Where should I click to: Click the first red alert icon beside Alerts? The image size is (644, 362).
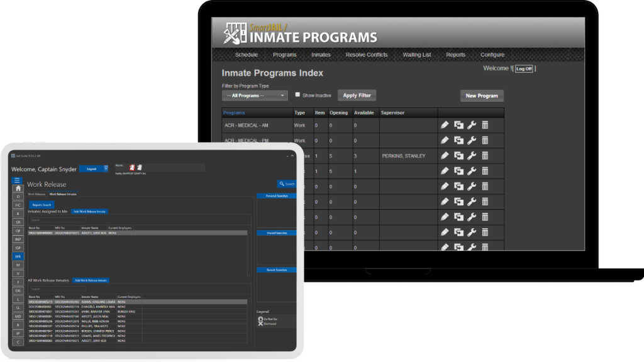click(x=132, y=168)
